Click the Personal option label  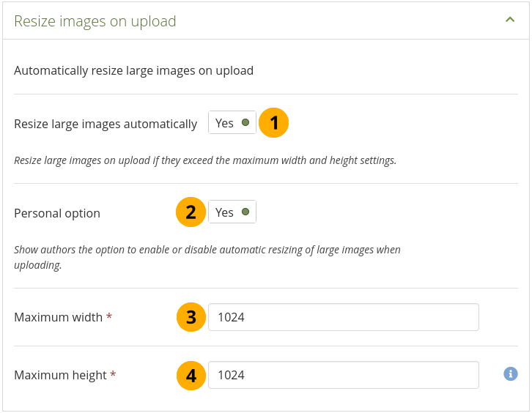click(57, 213)
